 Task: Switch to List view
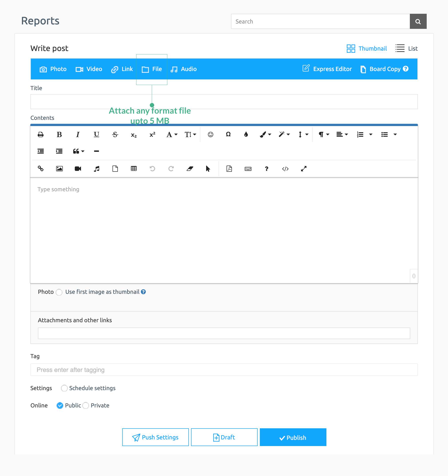(x=406, y=48)
